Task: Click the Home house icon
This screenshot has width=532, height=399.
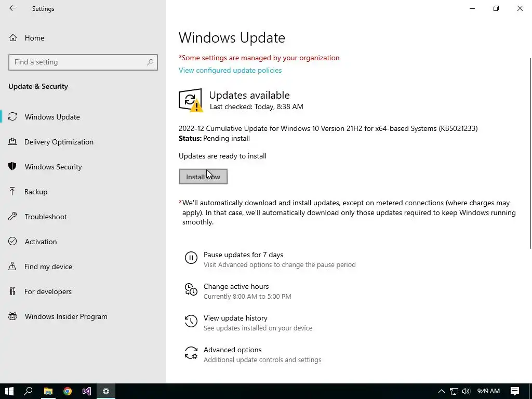Action: (x=13, y=37)
